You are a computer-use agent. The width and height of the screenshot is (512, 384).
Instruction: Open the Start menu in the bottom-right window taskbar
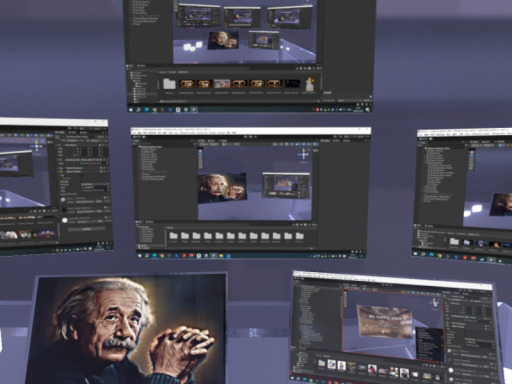pos(293,378)
